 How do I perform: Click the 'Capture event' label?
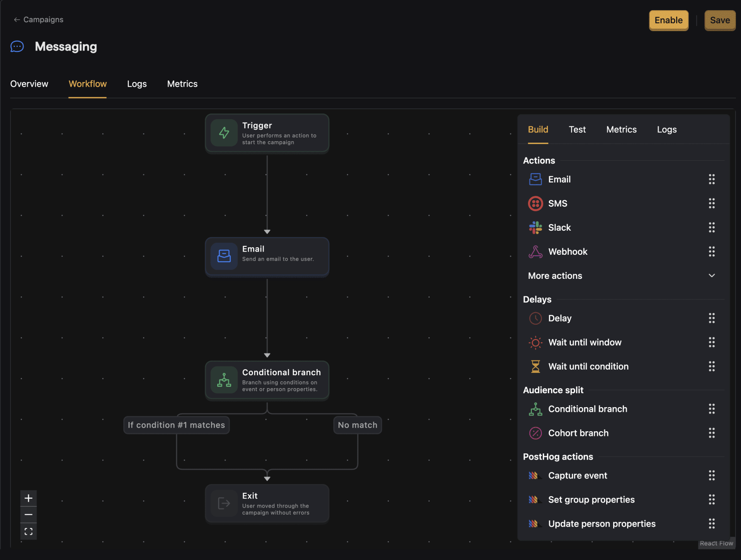point(578,476)
